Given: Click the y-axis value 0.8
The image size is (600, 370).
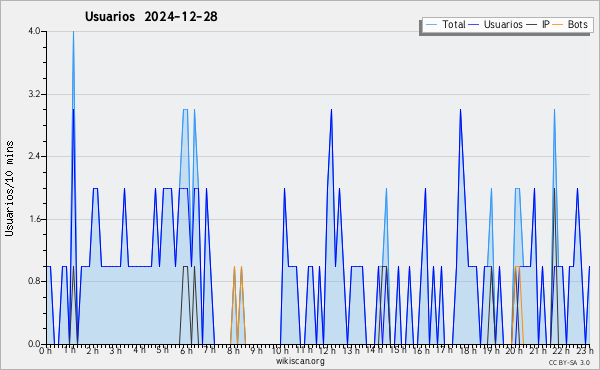Looking at the screenshot, I should tap(34, 282).
